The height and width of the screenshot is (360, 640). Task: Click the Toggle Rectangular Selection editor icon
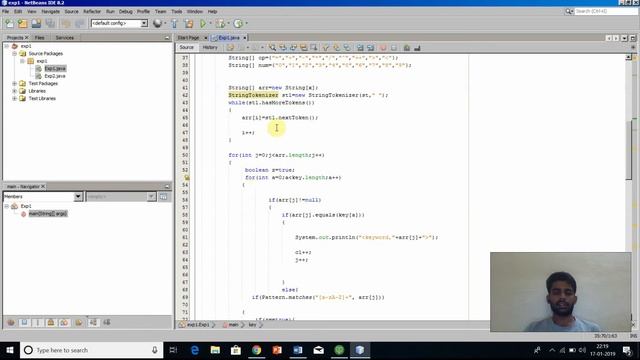[313, 48]
